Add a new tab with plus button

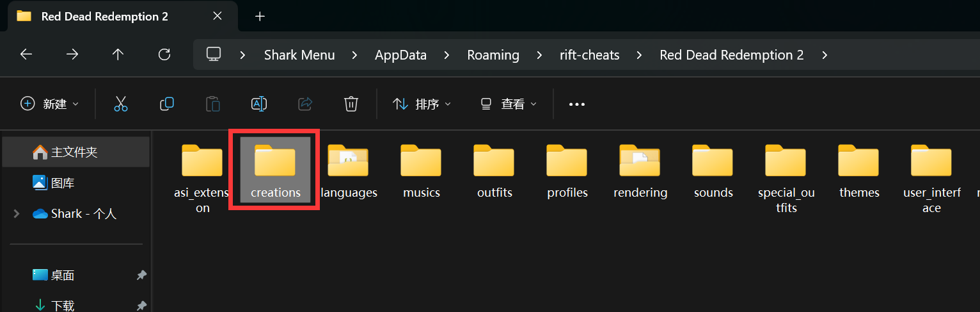tap(260, 17)
